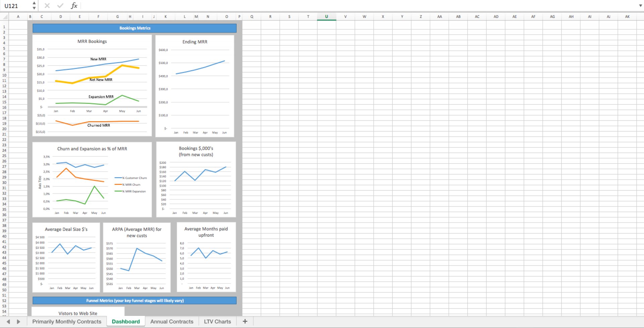The height and width of the screenshot is (328, 644).
Task: Select % MRR Churn legend entry
Action: click(x=127, y=185)
